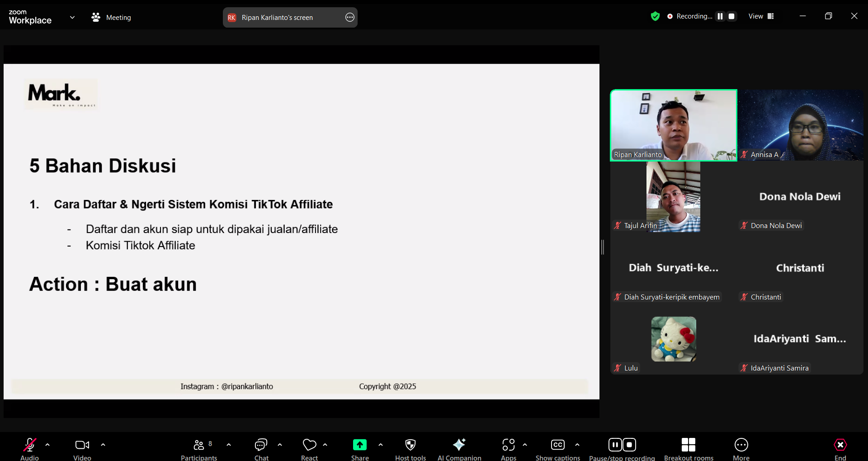868x461 pixels.
Task: Stop recording from the top bar
Action: point(731,16)
